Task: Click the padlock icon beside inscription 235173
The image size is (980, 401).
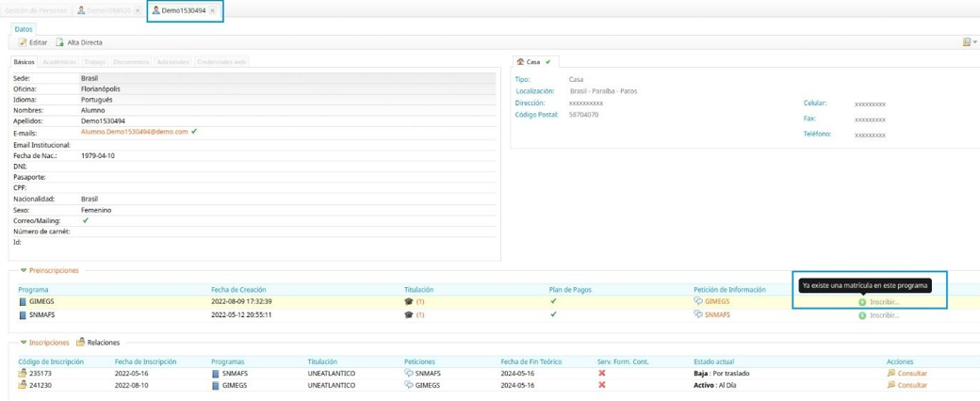Action: pos(23,373)
